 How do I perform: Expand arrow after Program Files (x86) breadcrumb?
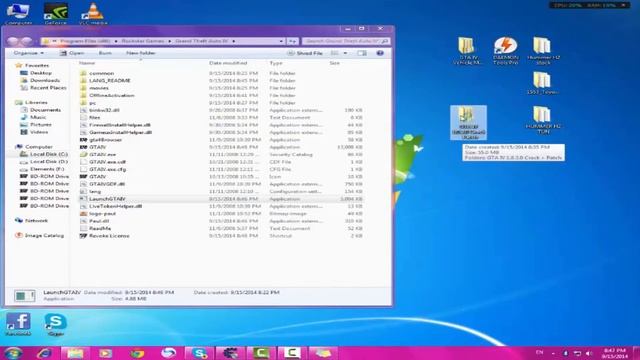pyautogui.click(x=116, y=41)
